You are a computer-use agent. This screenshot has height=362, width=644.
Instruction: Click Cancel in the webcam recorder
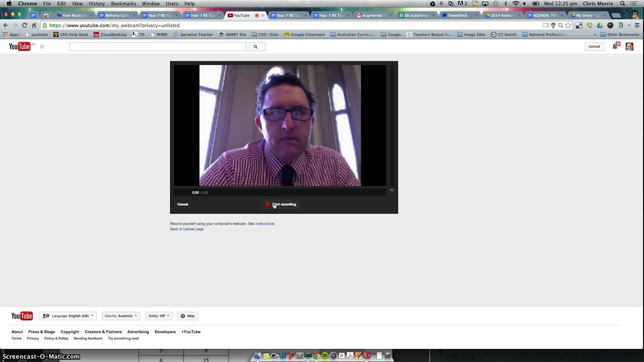point(183,204)
